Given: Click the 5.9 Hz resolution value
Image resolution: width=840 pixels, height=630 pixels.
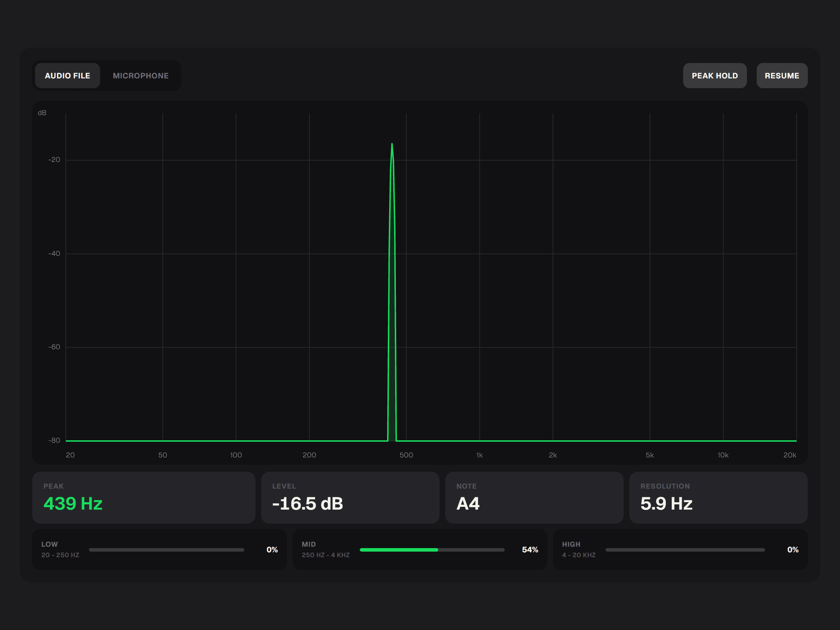Looking at the screenshot, I should [666, 504].
